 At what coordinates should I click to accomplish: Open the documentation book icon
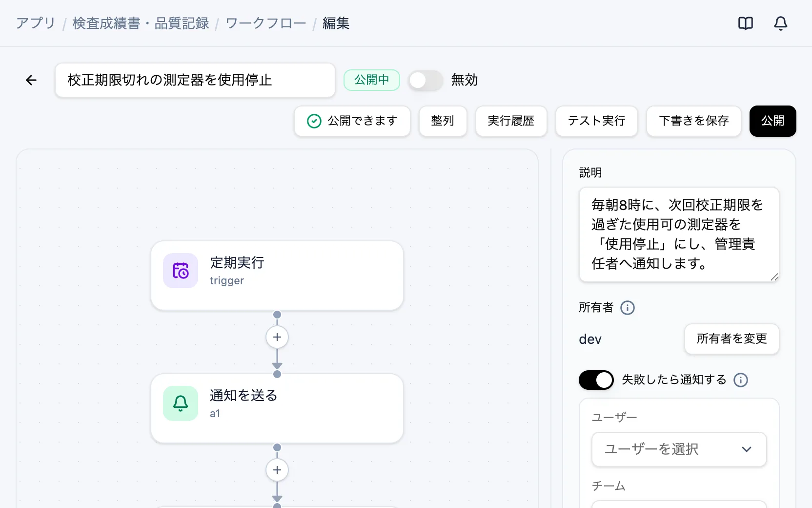(745, 23)
